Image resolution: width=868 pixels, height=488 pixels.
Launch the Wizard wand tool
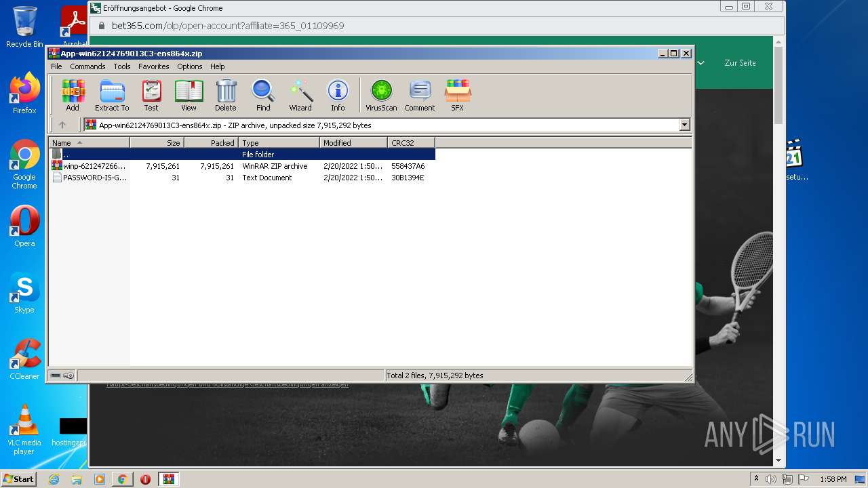[x=300, y=96]
